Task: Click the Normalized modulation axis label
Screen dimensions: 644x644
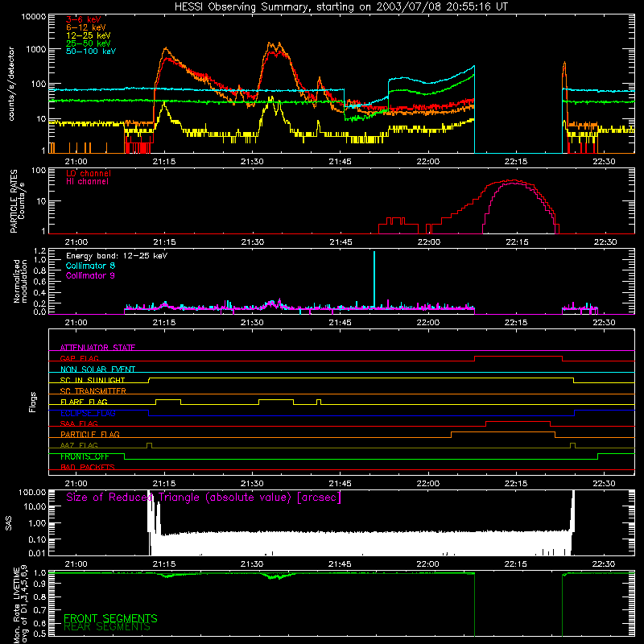Action: click(20, 281)
